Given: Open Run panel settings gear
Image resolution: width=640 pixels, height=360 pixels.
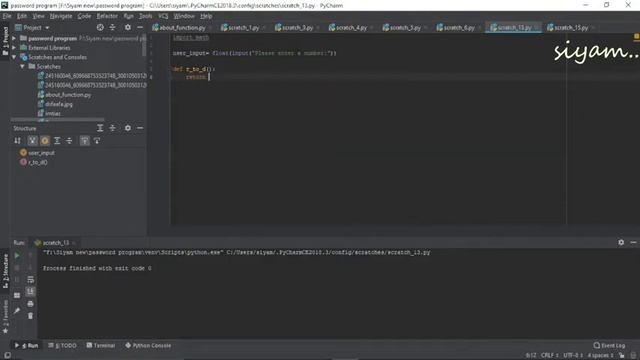Looking at the screenshot, I should (621, 242).
